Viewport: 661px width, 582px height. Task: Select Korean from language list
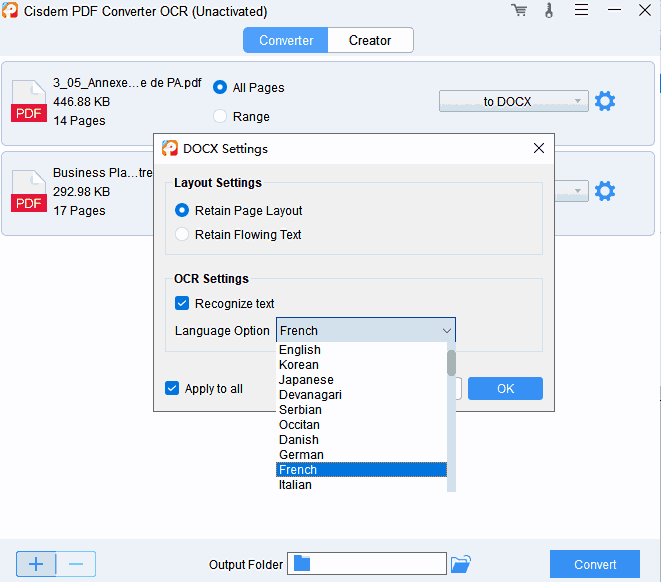click(x=361, y=365)
